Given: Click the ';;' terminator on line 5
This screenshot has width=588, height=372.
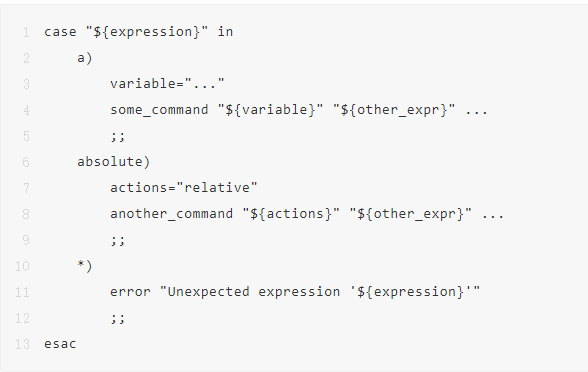Looking at the screenshot, I should [118, 136].
